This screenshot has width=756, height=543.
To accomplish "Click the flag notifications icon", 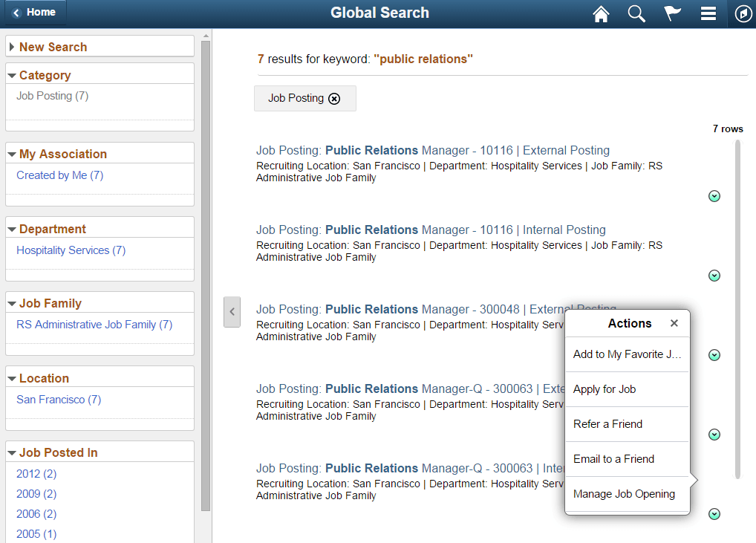I will pyautogui.click(x=672, y=13).
